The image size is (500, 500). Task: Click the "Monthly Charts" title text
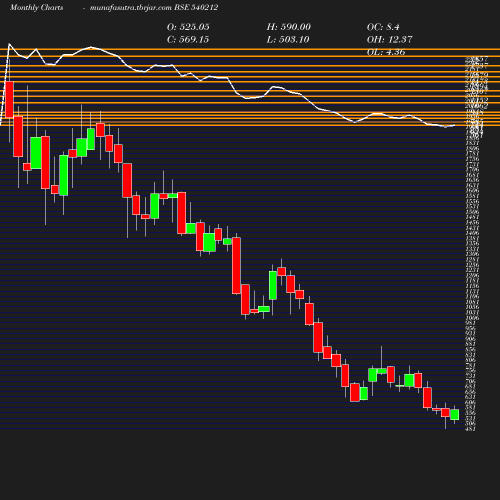36,8
